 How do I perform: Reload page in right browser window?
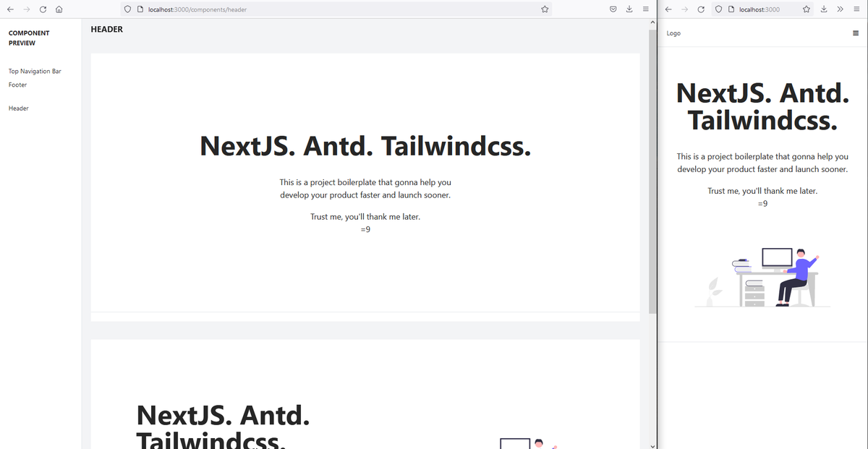pos(701,9)
